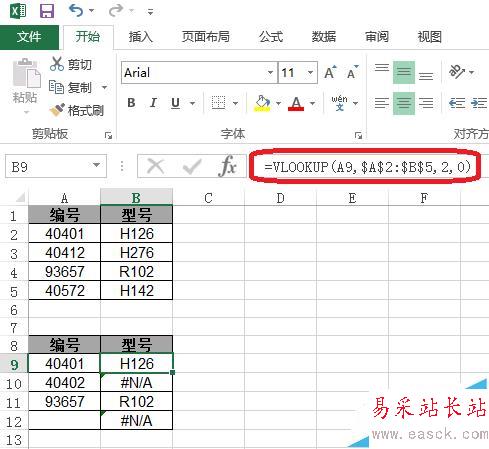
Task: Switch to the 开始 tab
Action: click(x=88, y=37)
